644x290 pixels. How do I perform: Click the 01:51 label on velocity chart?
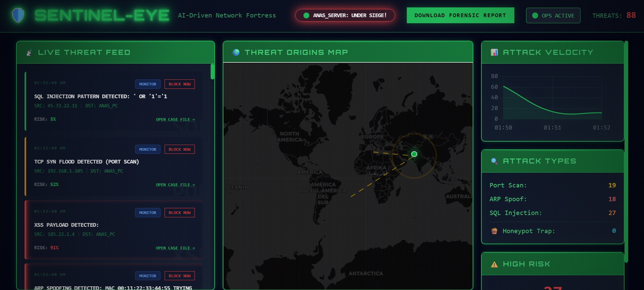coord(552,128)
